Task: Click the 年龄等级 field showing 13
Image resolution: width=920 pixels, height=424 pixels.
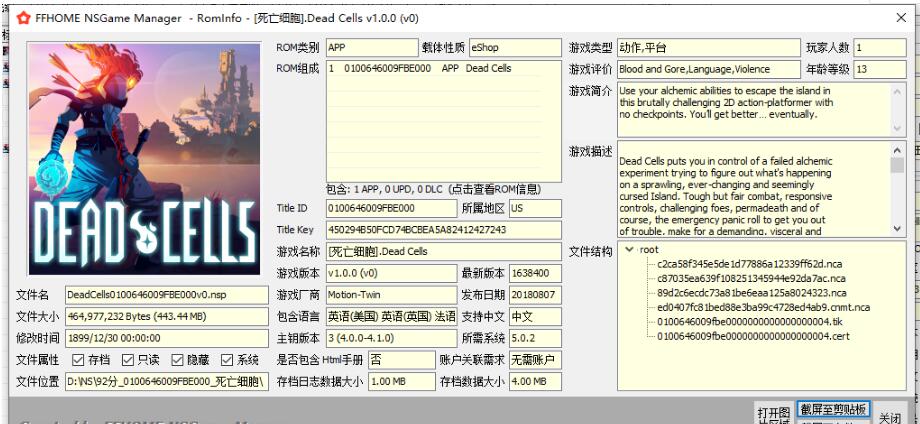Action: pos(880,69)
